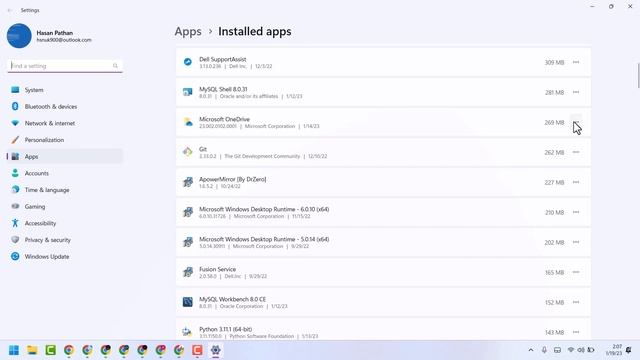This screenshot has width=640, height=360.
Task: Click the vertical scrollbar thumb
Action: pos(638,76)
